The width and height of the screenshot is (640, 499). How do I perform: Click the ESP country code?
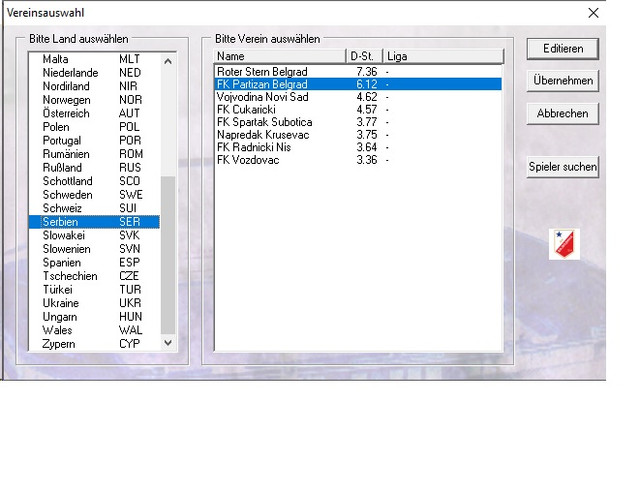pos(129,262)
